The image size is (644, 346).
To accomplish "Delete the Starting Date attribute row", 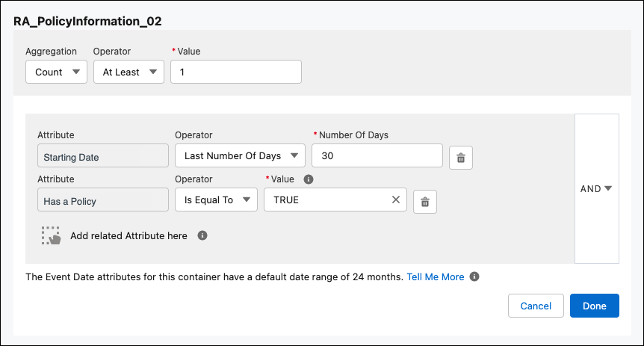I will pos(461,158).
